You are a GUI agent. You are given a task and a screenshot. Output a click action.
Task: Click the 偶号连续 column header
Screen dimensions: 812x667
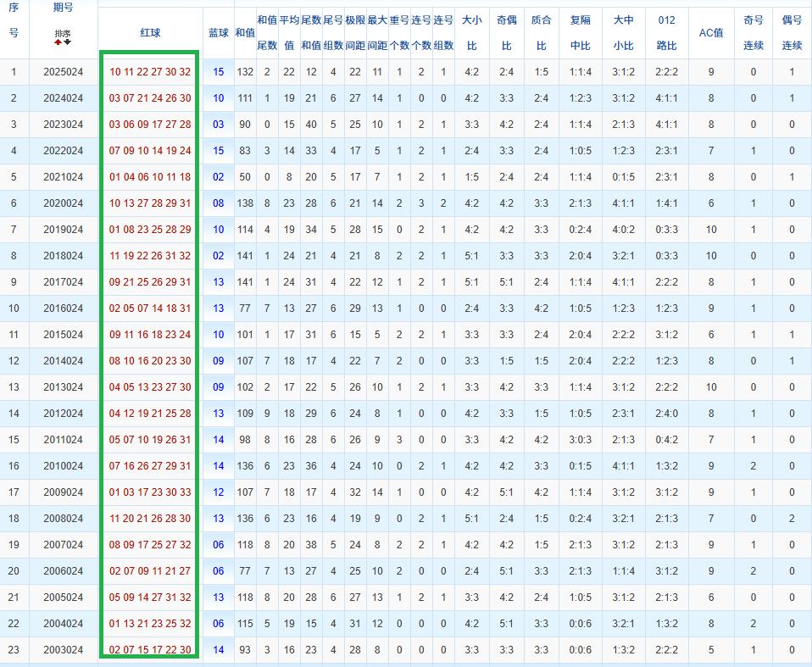pos(792,33)
